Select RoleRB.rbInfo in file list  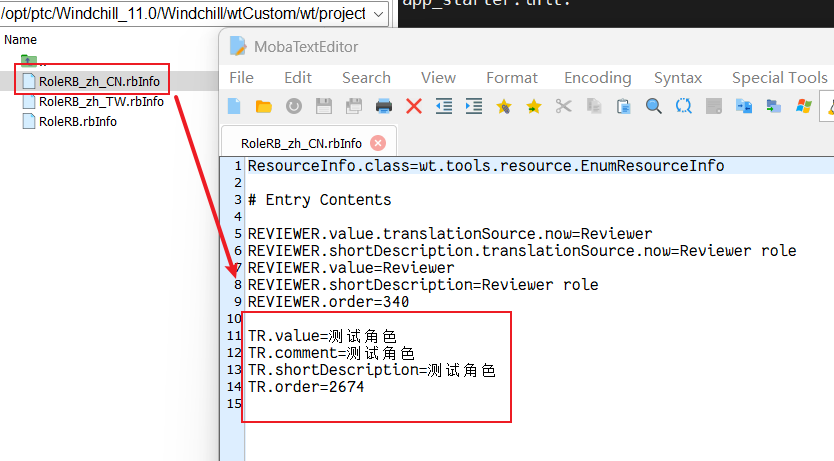tap(78, 122)
